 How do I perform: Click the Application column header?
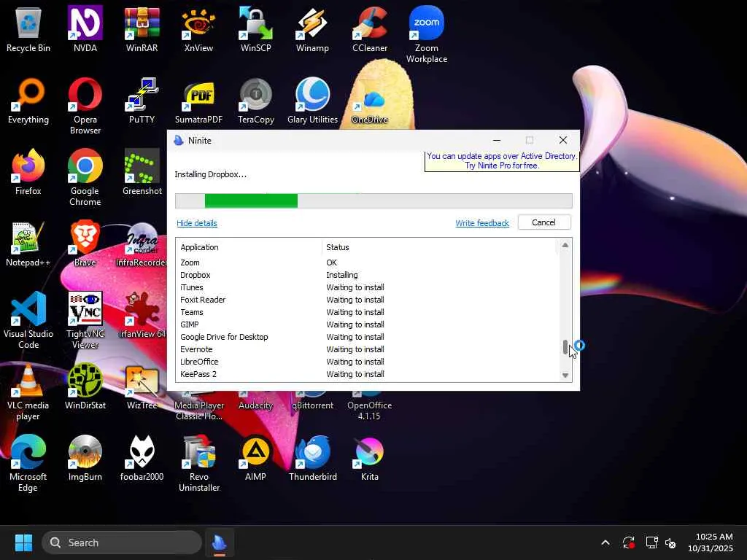click(x=249, y=247)
